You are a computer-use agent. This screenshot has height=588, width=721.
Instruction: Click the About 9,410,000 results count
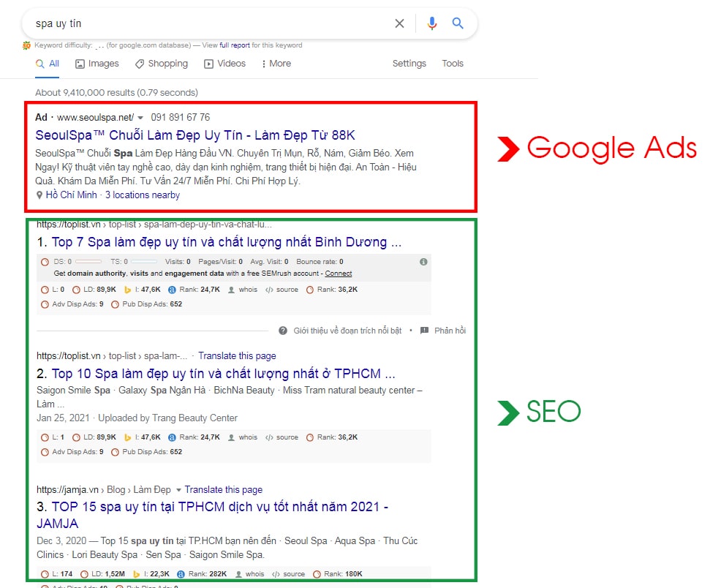tap(116, 92)
